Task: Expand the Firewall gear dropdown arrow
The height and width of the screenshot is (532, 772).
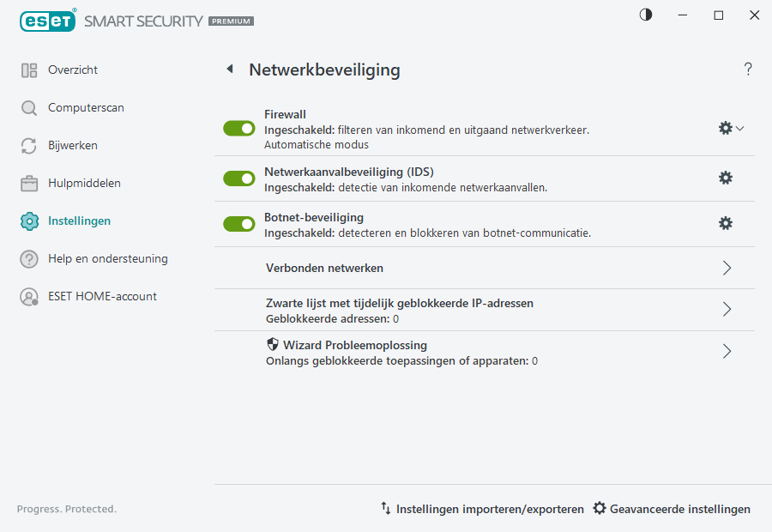Action: 739,128
